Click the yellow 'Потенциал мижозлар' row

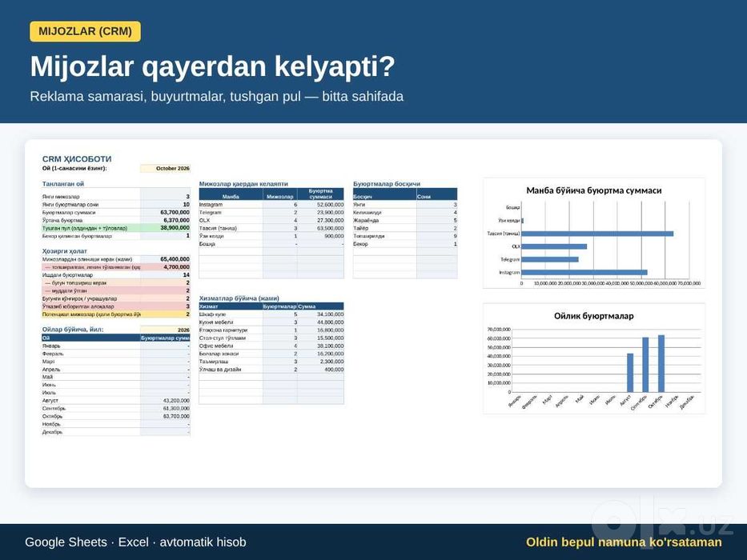(x=116, y=314)
